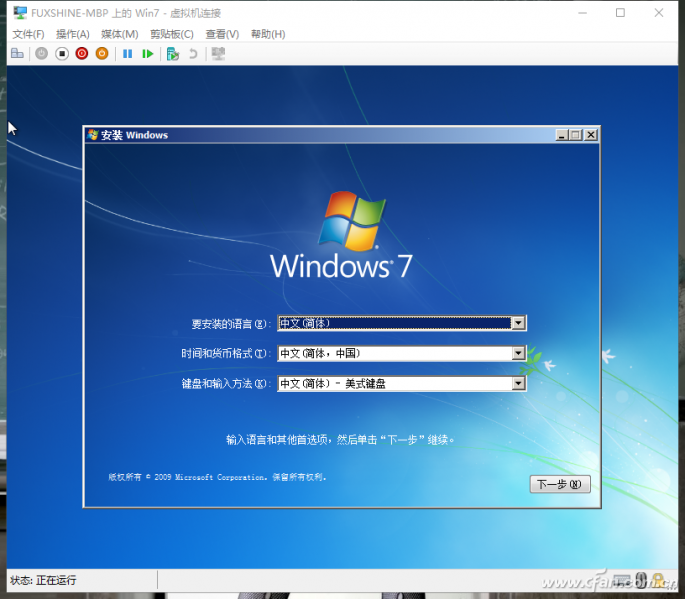
Task: Click the copyright 2009 Microsoft text
Action: pyautogui.click(x=217, y=477)
